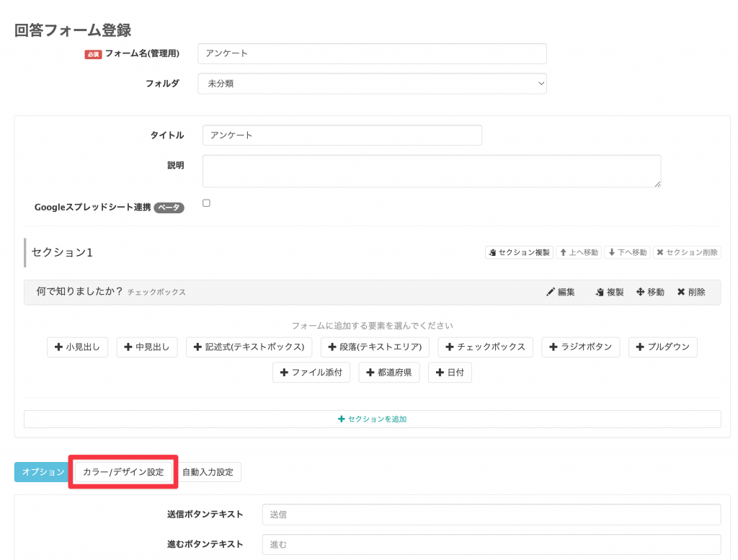
Task: Click the タイトル input field
Action: [342, 135]
